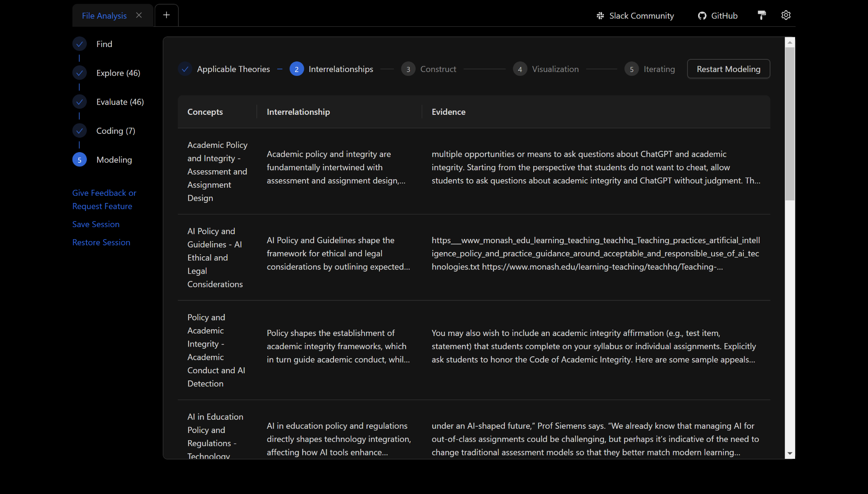This screenshot has height=494, width=868.
Task: Click the Save Session link
Action: [96, 224]
